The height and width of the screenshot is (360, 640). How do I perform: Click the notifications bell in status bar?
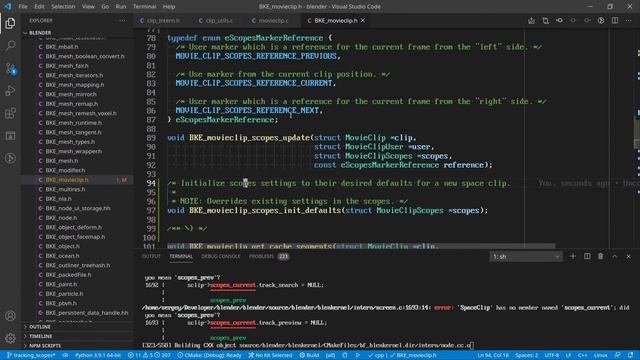click(631, 355)
